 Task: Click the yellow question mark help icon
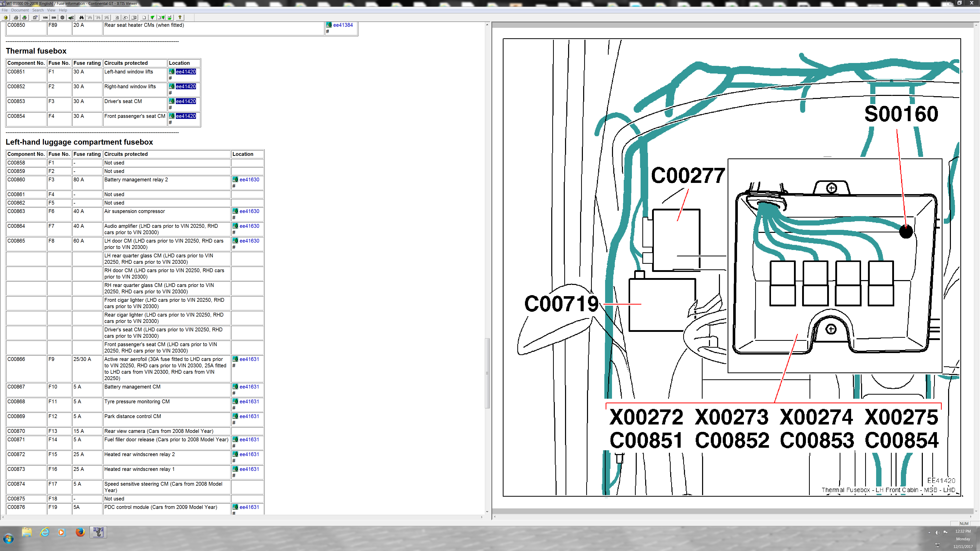click(180, 18)
